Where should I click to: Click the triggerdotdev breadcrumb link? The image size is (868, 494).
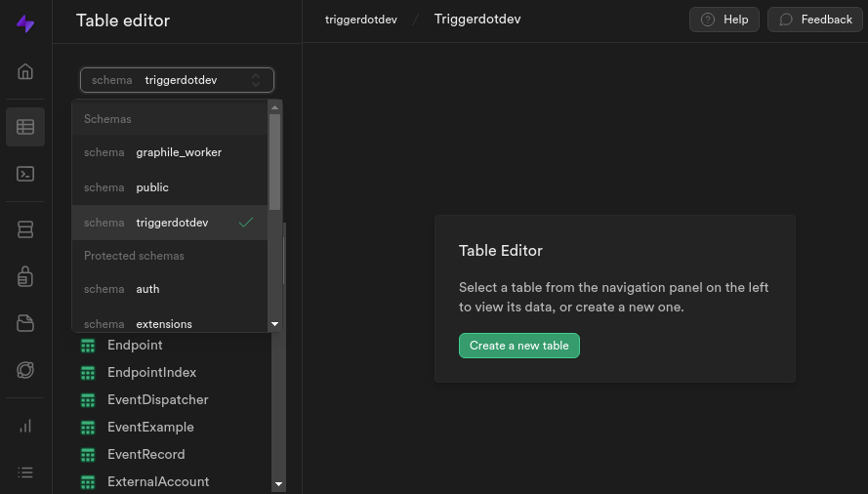coord(361,20)
